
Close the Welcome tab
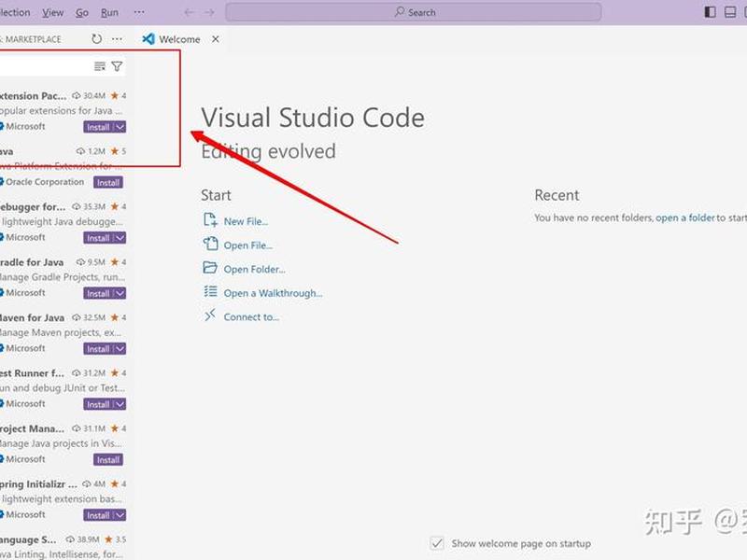[x=216, y=39]
